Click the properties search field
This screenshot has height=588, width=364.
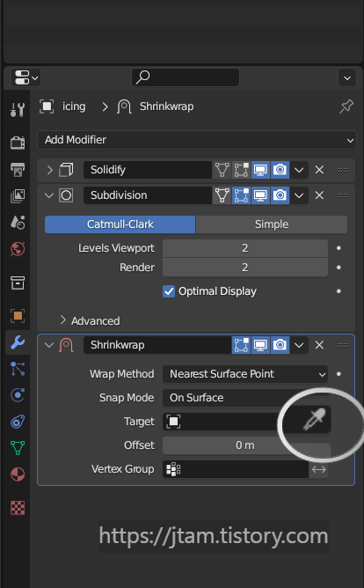(x=186, y=77)
